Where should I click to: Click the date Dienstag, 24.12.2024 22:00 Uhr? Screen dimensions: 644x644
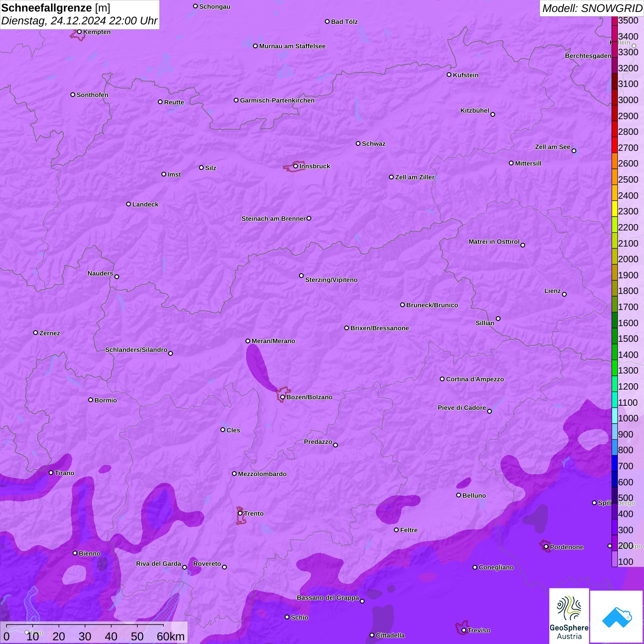coord(80,21)
